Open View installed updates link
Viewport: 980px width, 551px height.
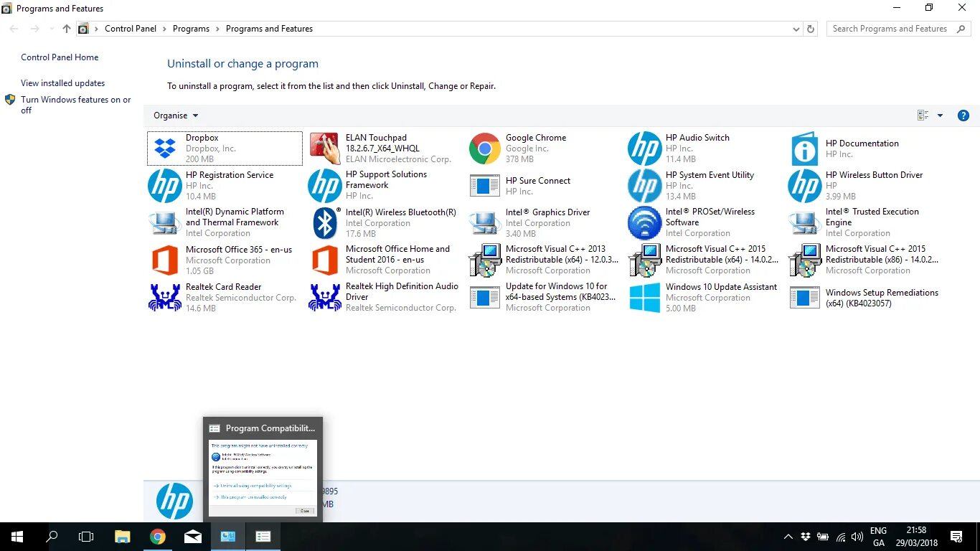pos(62,83)
